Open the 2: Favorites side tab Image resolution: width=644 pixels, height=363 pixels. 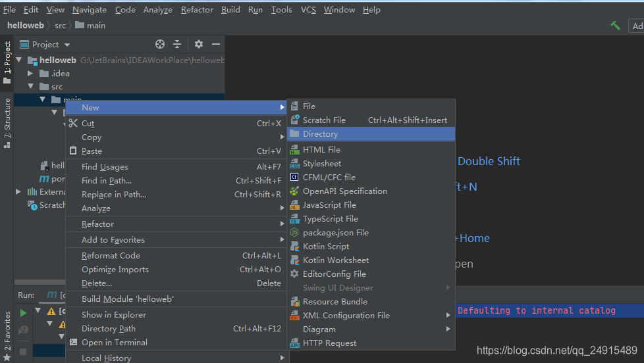pos(7,335)
